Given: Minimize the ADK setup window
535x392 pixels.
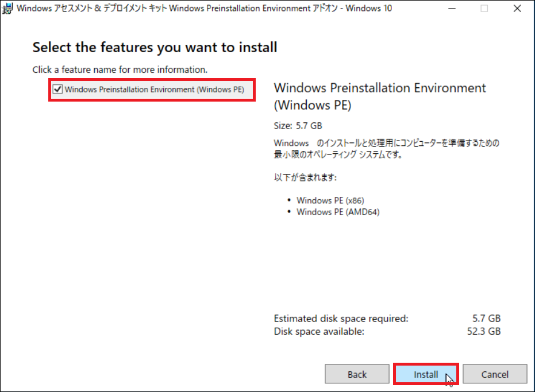Looking at the screenshot, I should [x=452, y=9].
